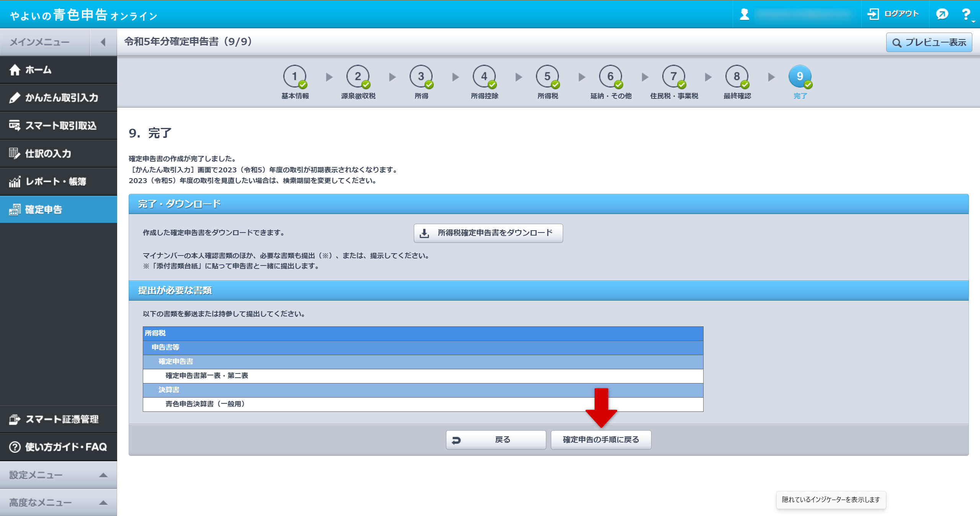Go to step 8 最終確認
This screenshot has height=516, width=980.
tap(737, 77)
